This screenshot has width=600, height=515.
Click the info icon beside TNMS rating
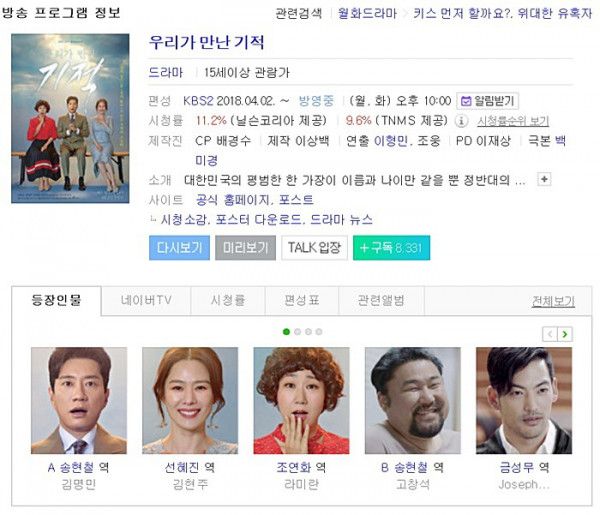click(461, 121)
